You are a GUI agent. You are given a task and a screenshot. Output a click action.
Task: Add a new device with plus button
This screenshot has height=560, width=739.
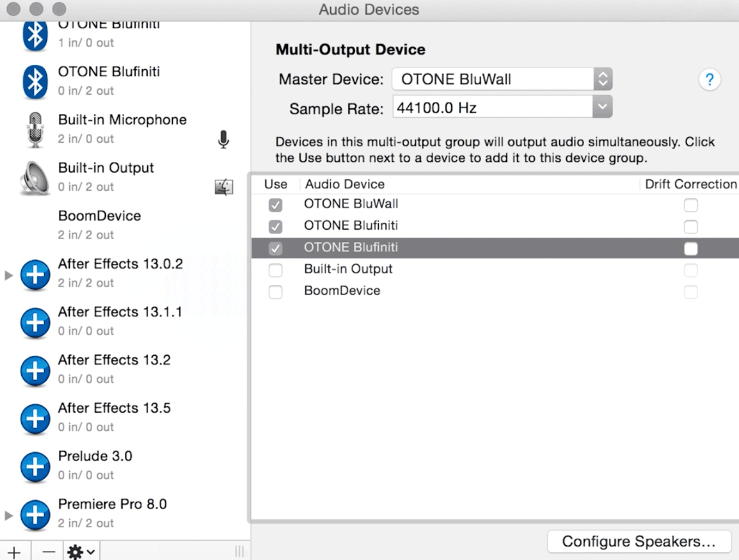(x=15, y=551)
